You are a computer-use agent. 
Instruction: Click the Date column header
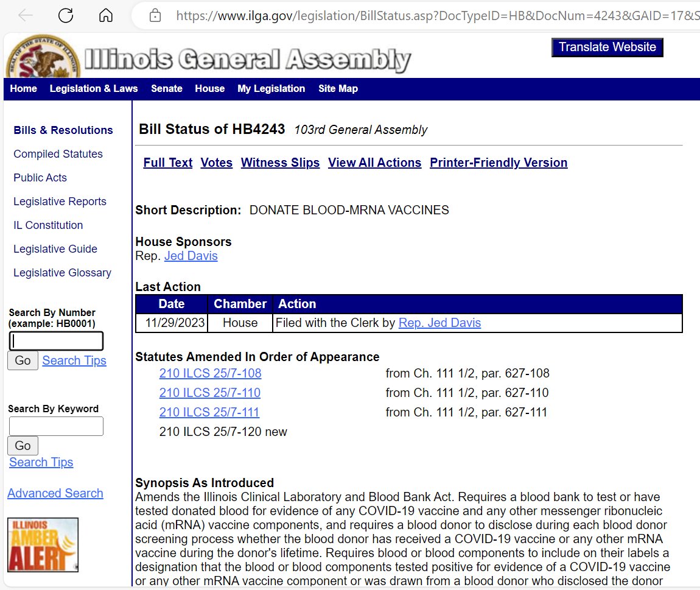172,304
